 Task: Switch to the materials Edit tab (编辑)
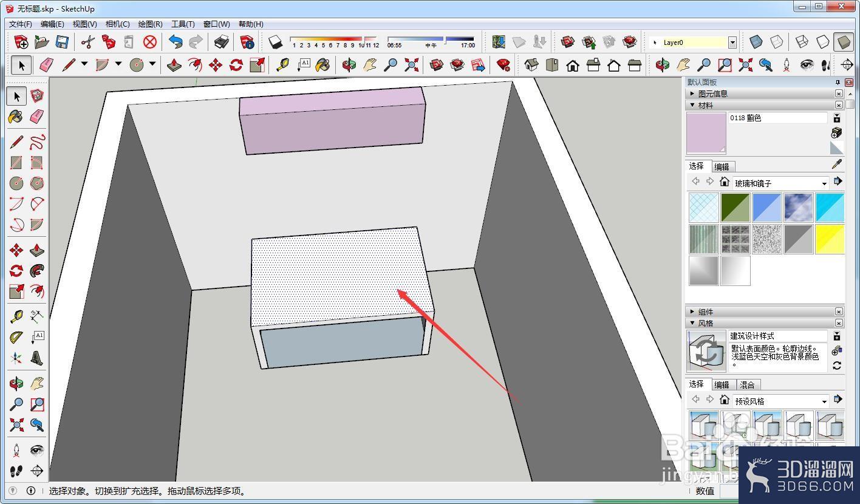pos(722,166)
